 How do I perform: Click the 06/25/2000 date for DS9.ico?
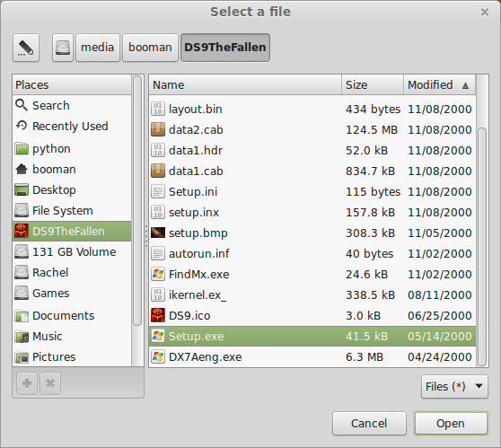440,316
